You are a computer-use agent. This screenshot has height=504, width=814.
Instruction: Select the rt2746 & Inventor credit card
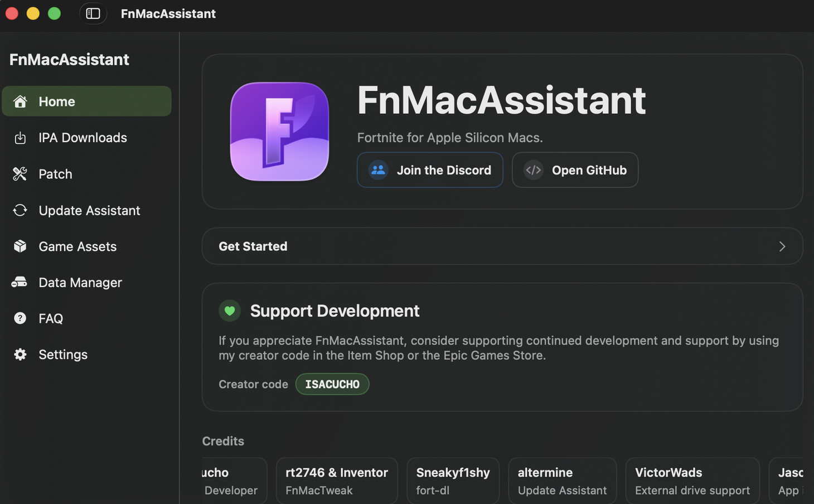[x=337, y=481]
